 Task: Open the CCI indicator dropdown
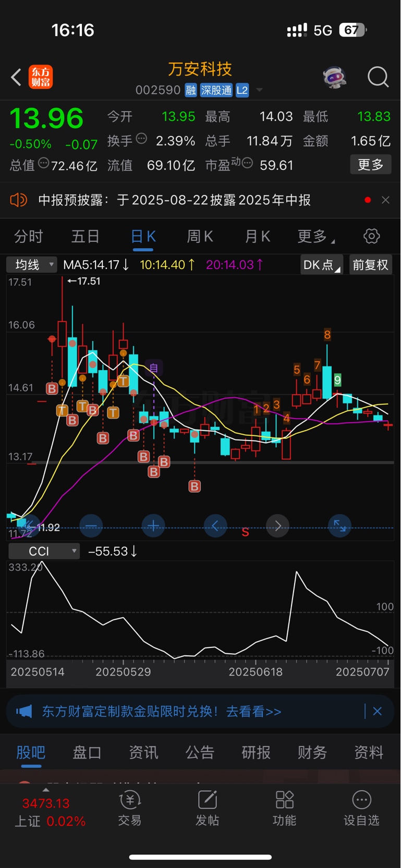click(x=44, y=551)
